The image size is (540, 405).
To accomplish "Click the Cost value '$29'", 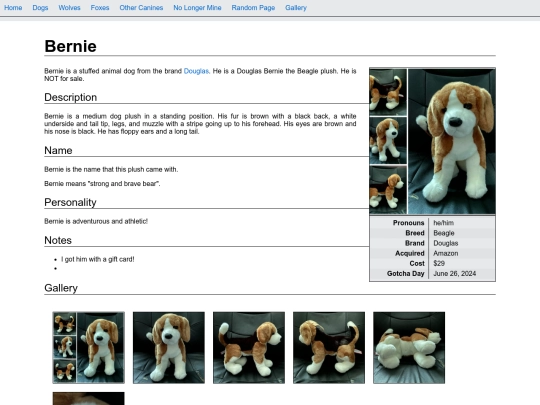I will pyautogui.click(x=439, y=263).
